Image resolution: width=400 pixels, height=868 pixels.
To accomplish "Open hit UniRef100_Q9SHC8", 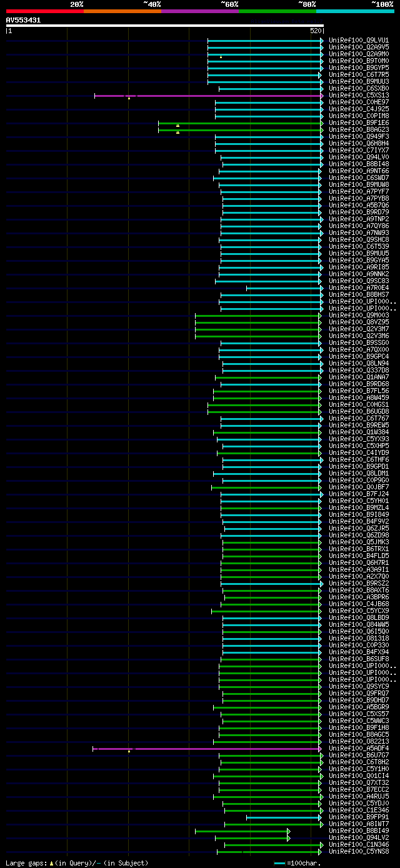I will [359, 240].
